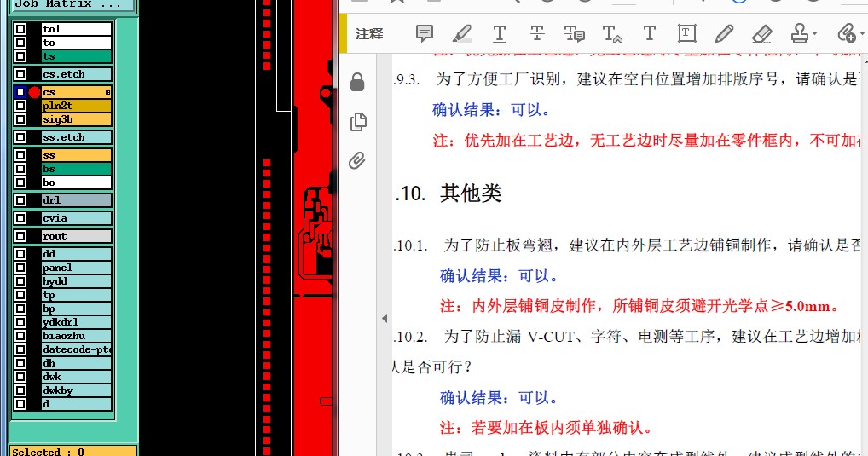Click the '人是否可行？' line in the PDF

tap(431, 367)
